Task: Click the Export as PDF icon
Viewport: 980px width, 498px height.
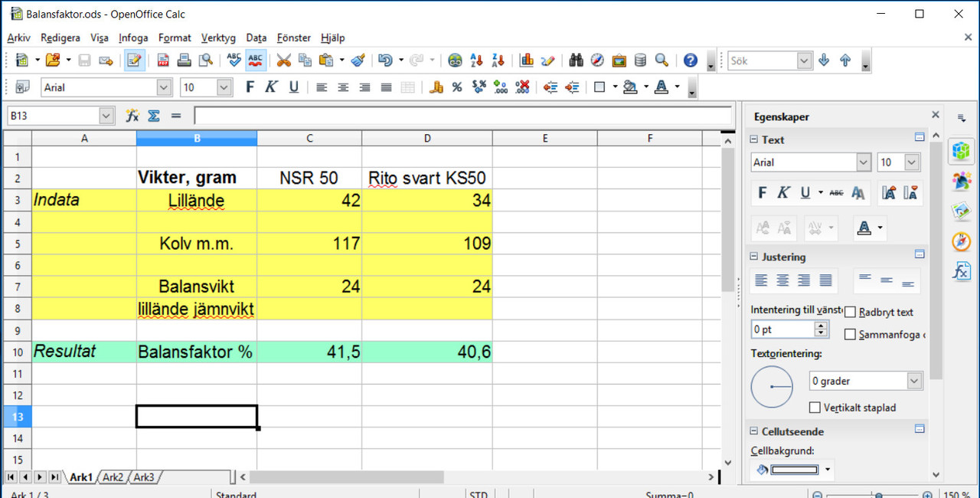Action: pyautogui.click(x=163, y=61)
